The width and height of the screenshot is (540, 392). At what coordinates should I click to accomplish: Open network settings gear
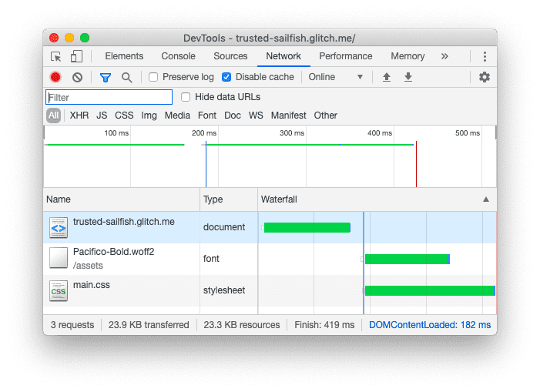click(x=484, y=77)
